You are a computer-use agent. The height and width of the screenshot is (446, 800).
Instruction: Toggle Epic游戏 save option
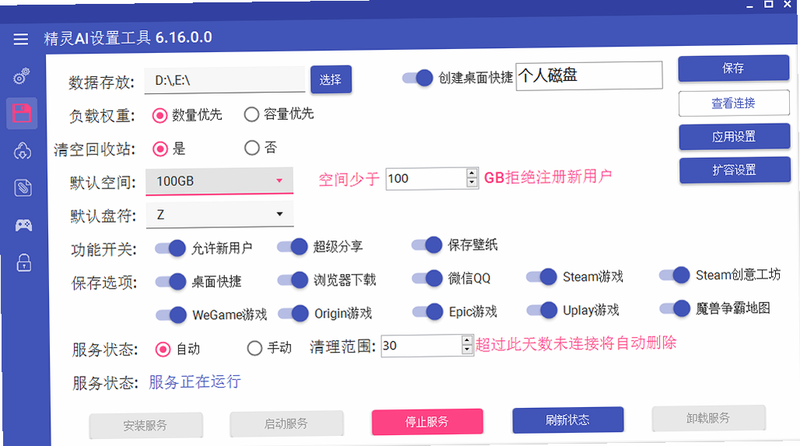428,311
